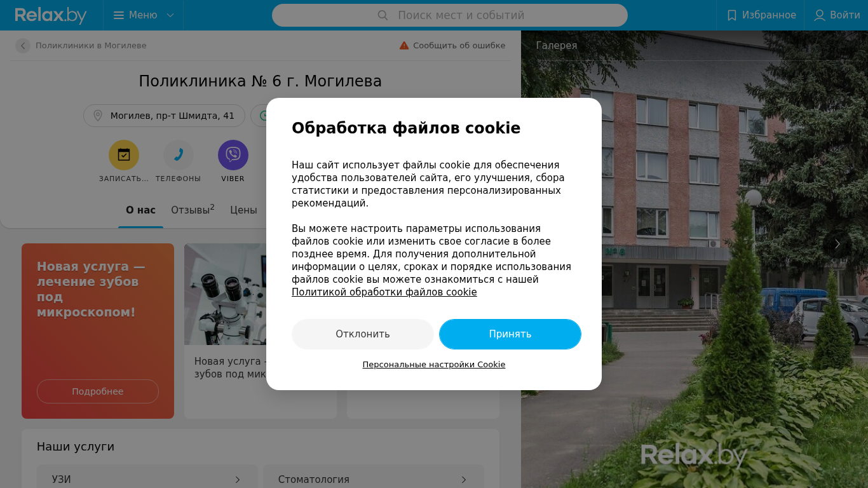Click the Записаться calendar icon
This screenshot has height=488, width=868.
tap(124, 155)
